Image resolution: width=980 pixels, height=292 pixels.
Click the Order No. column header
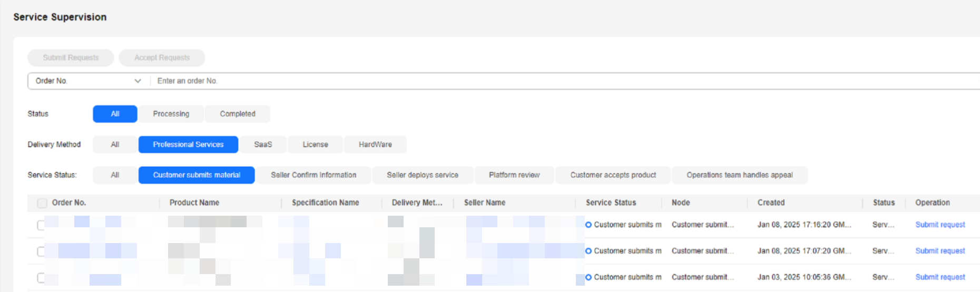(x=69, y=203)
